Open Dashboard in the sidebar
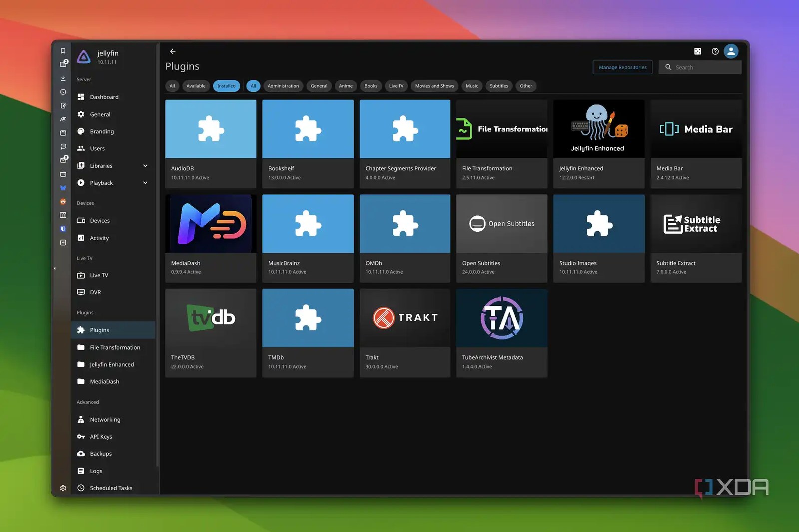 click(x=113, y=97)
